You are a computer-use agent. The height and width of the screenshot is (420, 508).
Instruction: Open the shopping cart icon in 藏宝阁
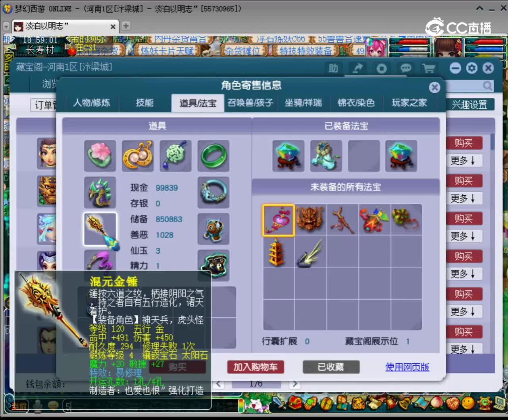[429, 68]
